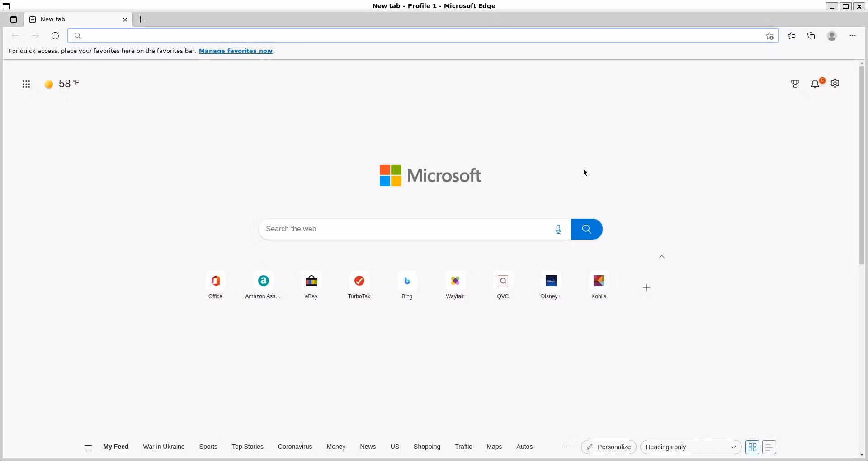Open the Disney+ quick link
Image resolution: width=868 pixels, height=461 pixels.
click(x=551, y=286)
